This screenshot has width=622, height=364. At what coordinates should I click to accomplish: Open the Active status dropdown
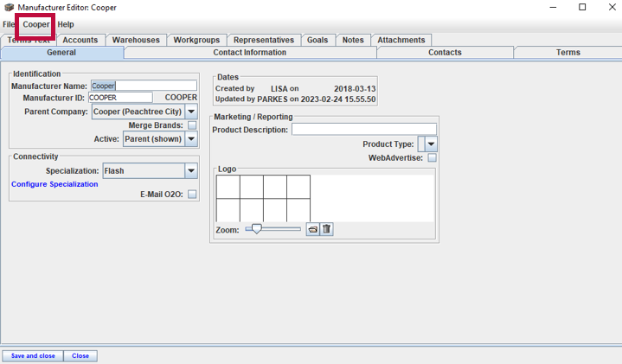click(x=191, y=139)
